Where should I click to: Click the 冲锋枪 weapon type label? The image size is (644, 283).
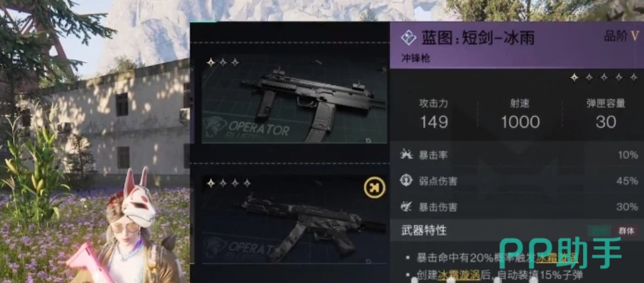pyautogui.click(x=416, y=59)
